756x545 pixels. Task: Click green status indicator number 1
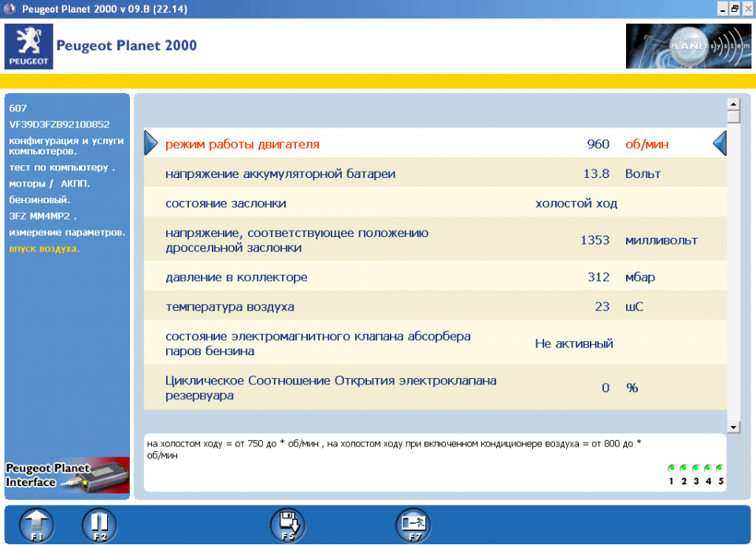tap(671, 469)
